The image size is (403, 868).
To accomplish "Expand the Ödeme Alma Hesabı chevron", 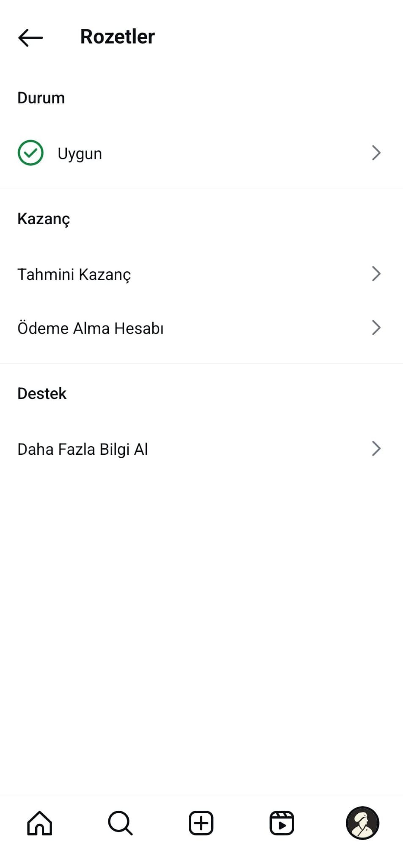I will 376,328.
